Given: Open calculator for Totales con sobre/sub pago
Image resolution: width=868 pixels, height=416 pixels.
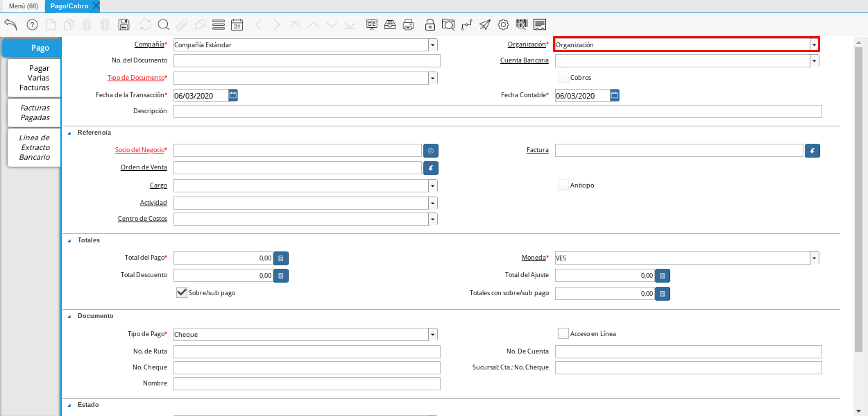Looking at the screenshot, I should (x=663, y=294).
